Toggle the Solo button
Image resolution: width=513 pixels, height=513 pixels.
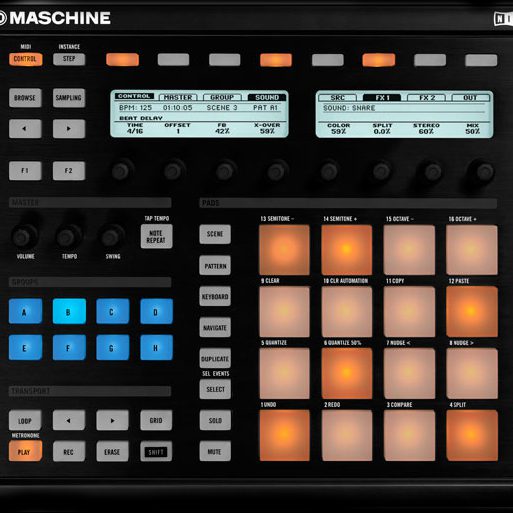(215, 420)
